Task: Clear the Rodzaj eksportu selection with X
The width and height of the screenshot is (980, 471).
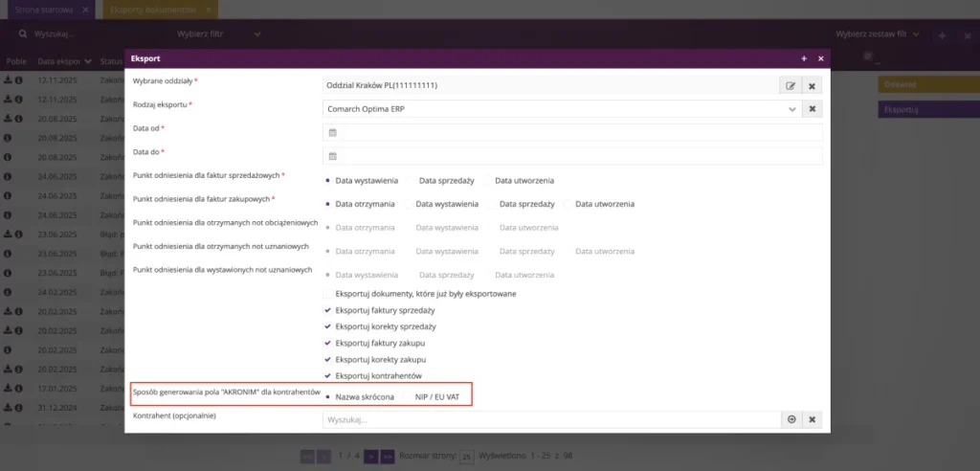Action: (812, 109)
